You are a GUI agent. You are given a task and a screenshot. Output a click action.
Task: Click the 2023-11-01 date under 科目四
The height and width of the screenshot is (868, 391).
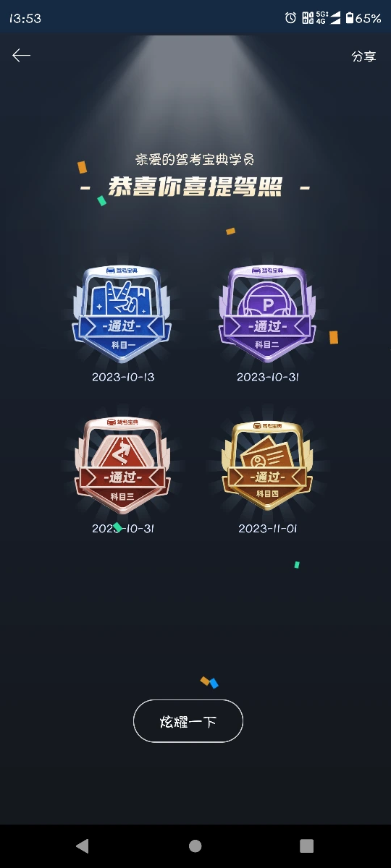coord(268,529)
